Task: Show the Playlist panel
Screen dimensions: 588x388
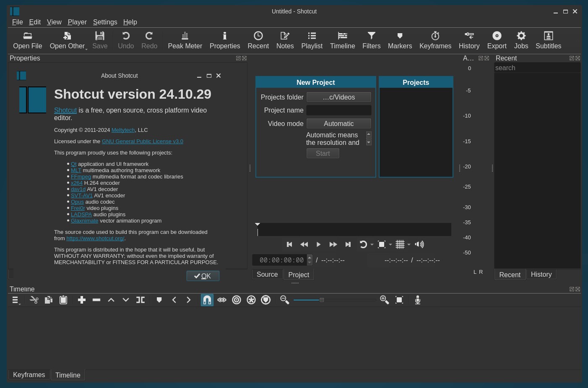Action: tap(312, 40)
